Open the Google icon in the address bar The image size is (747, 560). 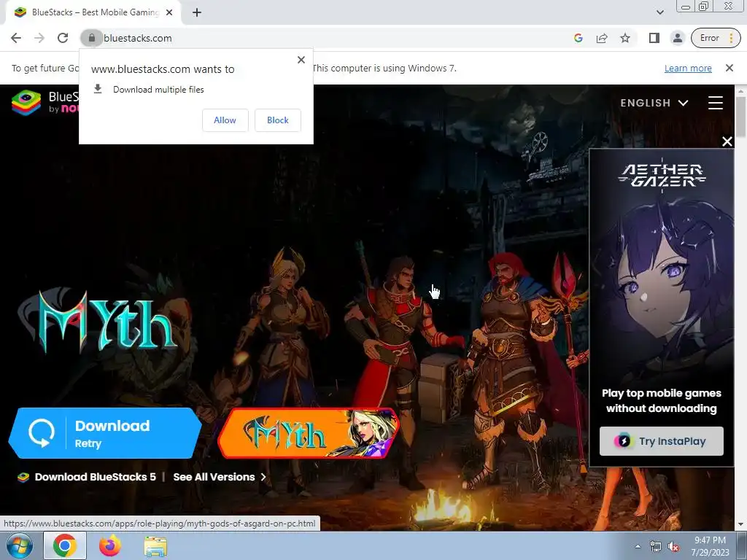point(578,38)
